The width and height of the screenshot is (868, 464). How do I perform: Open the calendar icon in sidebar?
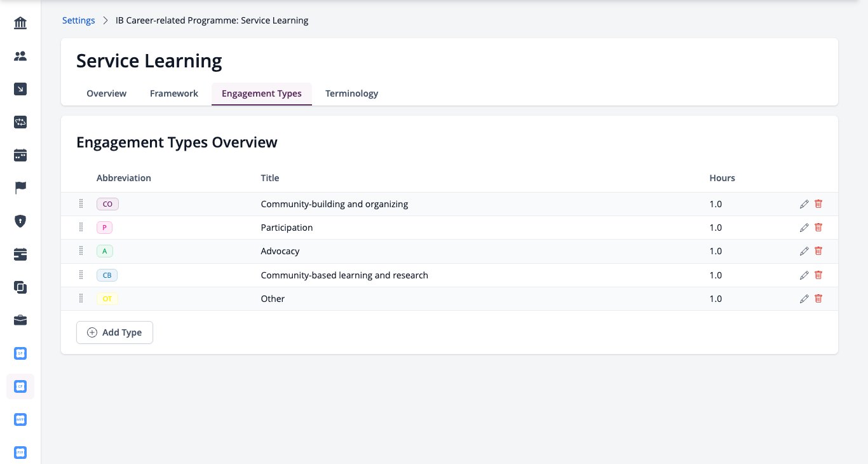(20, 155)
